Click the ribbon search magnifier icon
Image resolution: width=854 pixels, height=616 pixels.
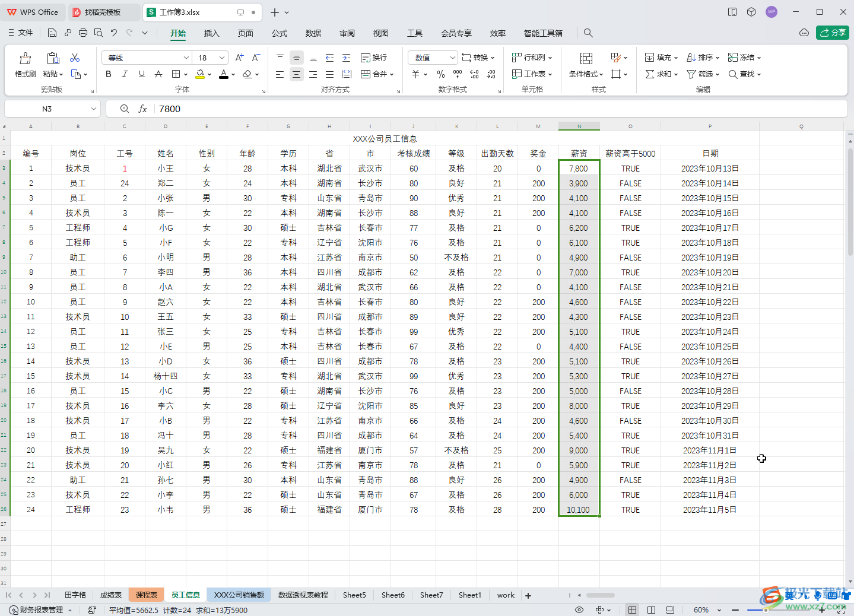[588, 33]
